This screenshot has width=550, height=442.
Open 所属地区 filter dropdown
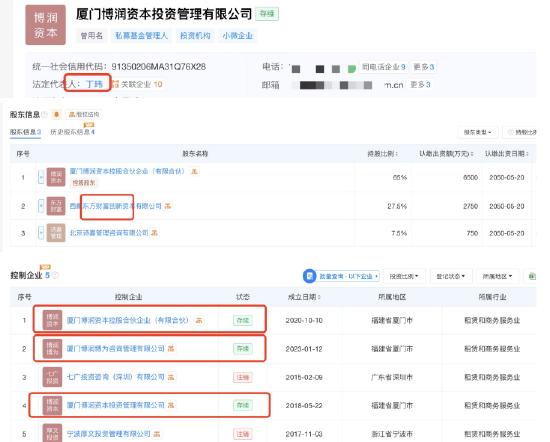click(x=497, y=276)
